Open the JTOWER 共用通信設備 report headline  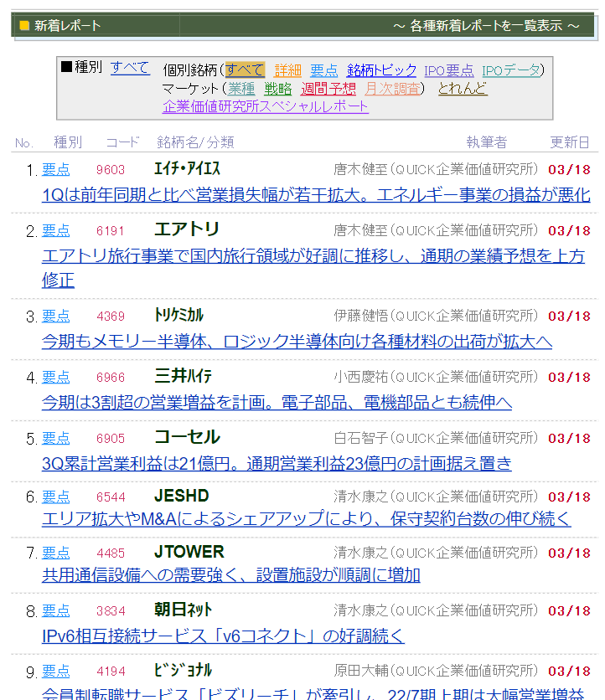click(x=230, y=575)
